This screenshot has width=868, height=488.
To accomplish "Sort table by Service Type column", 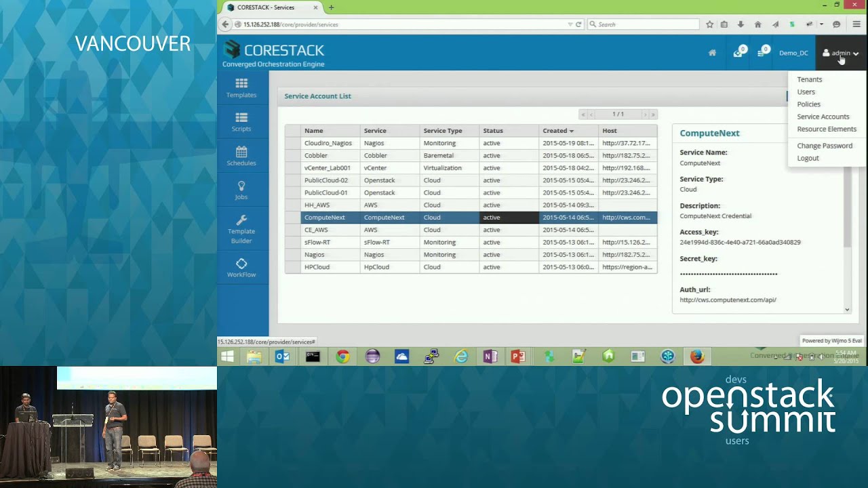I will pyautogui.click(x=449, y=131).
